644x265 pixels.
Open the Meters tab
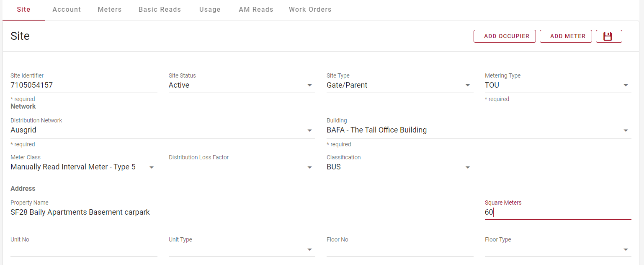point(110,9)
